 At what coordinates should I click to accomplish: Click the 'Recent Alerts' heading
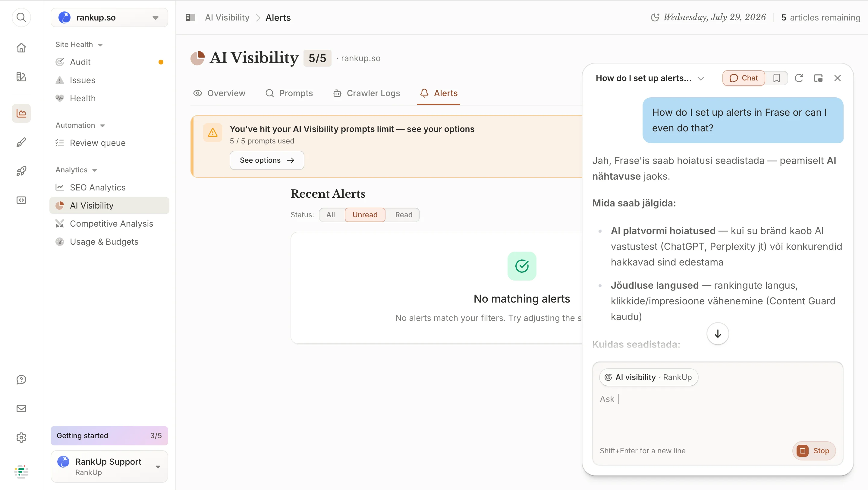tap(328, 194)
